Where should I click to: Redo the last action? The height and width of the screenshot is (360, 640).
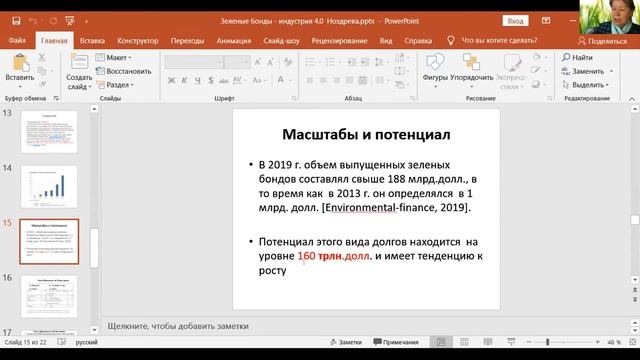click(53, 21)
